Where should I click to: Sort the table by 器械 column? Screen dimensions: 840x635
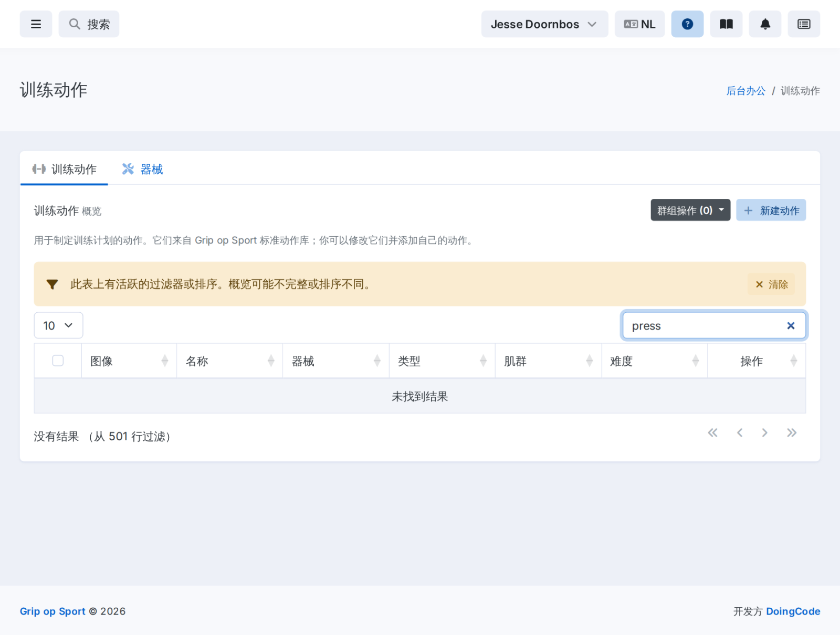[x=336, y=361]
